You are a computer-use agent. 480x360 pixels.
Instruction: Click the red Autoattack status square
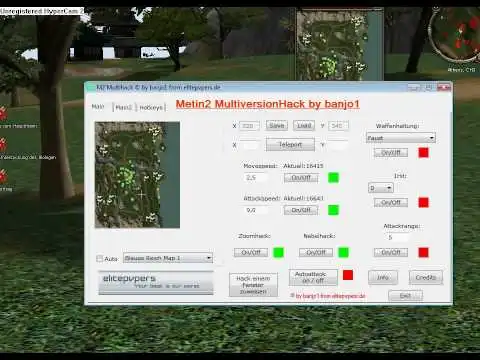(x=348, y=275)
